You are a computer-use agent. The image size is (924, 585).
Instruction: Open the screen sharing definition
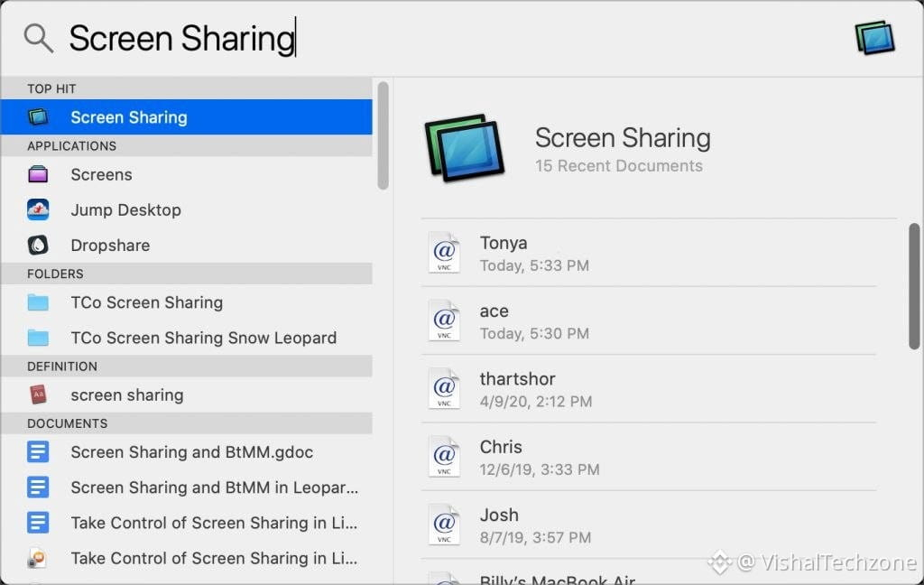[x=186, y=395]
